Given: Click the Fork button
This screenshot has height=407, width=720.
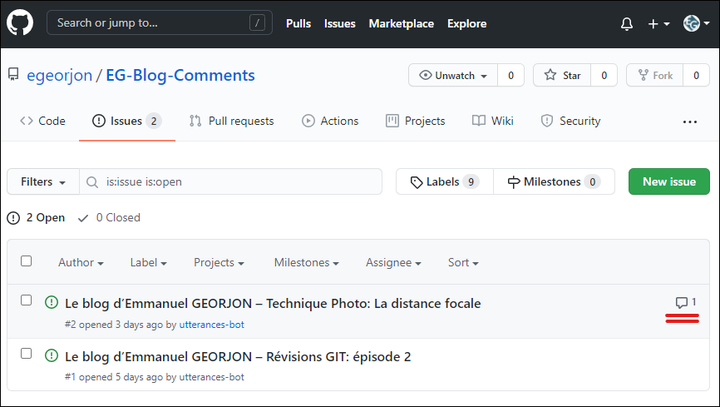Looking at the screenshot, I should [x=655, y=75].
